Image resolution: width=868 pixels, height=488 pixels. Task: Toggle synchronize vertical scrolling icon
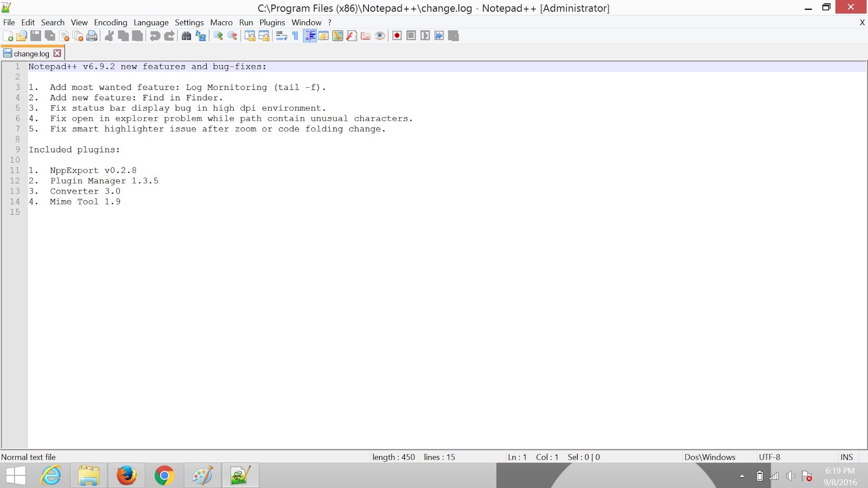(x=250, y=36)
